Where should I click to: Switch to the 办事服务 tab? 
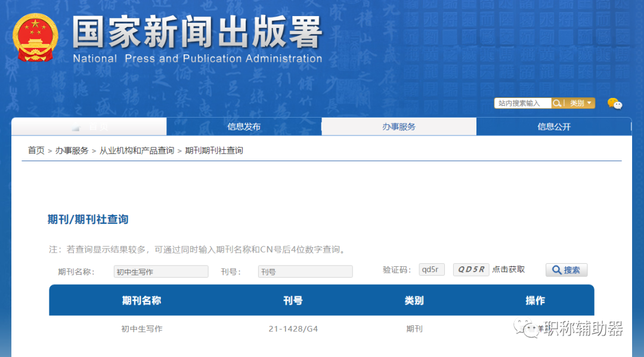[x=399, y=126]
